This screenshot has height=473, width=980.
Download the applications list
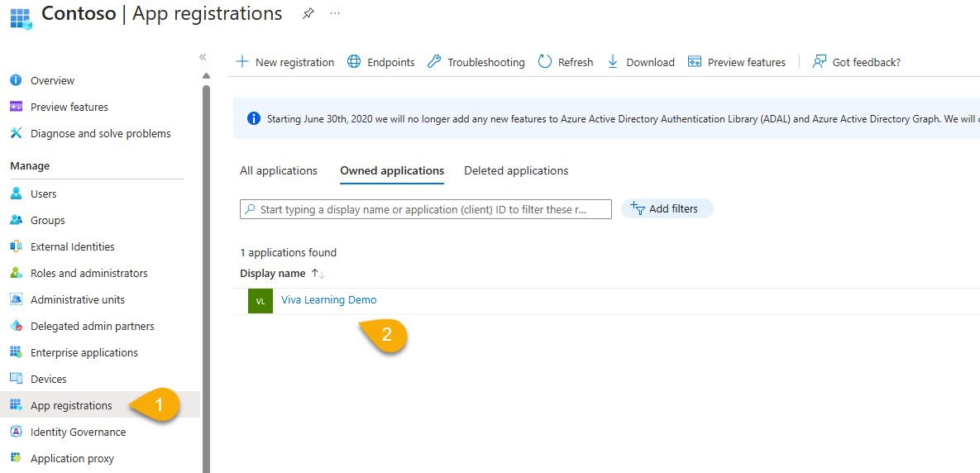click(641, 62)
